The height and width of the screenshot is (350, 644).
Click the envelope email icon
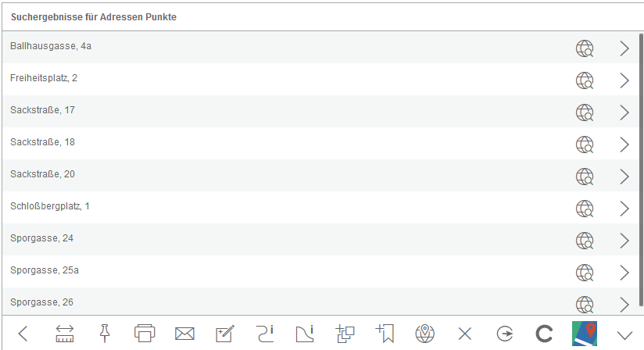pyautogui.click(x=184, y=334)
